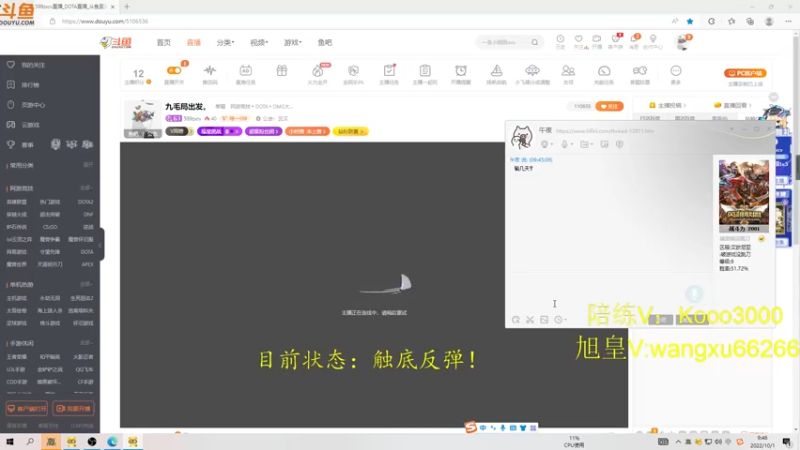
Task: Click the Douyu logo in the site header
Action: (116, 42)
